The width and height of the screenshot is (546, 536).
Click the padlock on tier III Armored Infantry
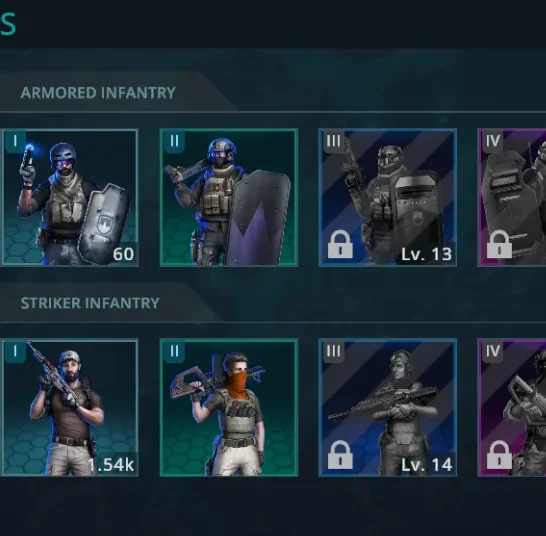pos(340,244)
